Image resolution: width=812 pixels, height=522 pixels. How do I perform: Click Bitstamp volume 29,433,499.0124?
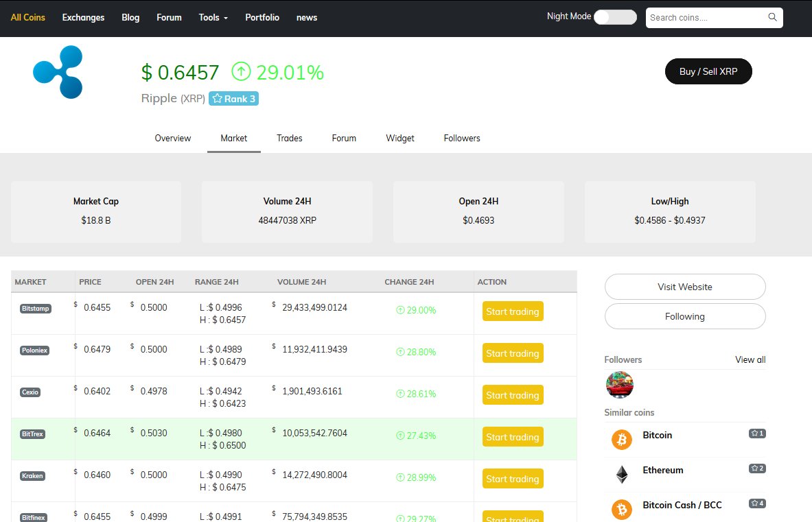314,307
